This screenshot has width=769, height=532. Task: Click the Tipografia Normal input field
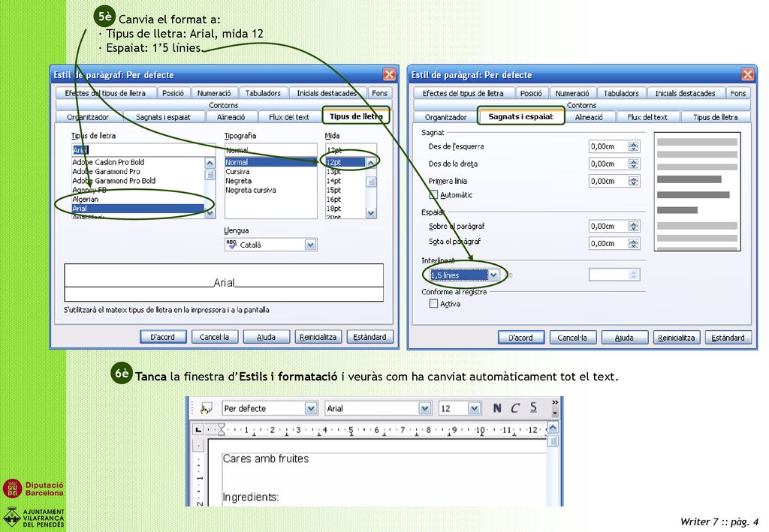pos(270,150)
